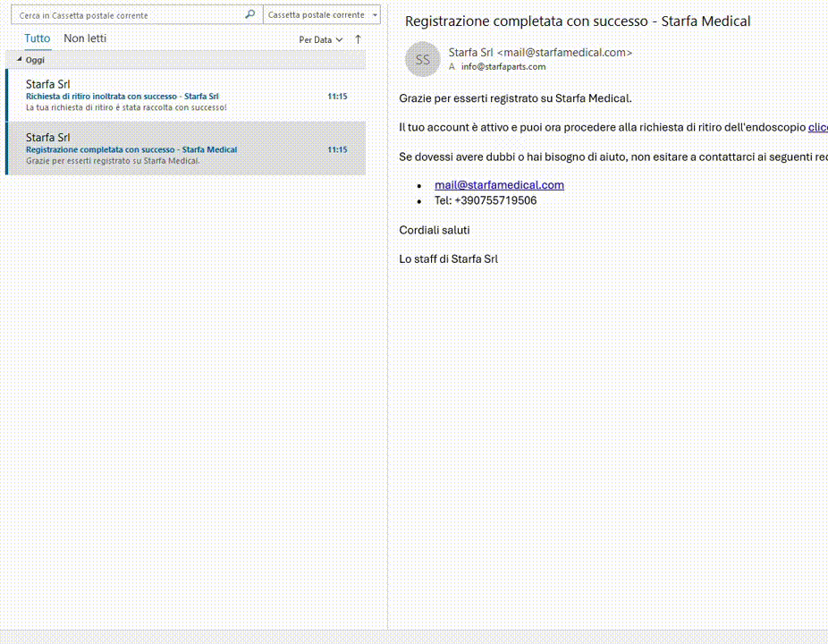The image size is (828, 644).
Task: Click recipient info@starfaparts.com
Action: (x=503, y=66)
